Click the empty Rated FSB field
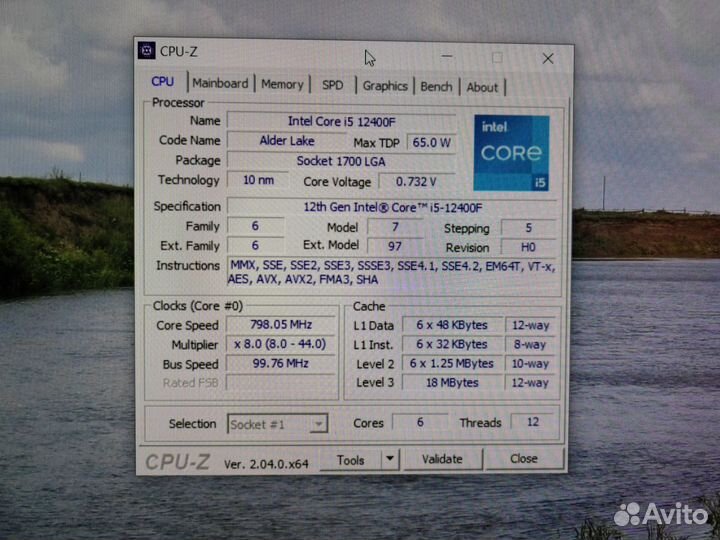 (x=281, y=382)
